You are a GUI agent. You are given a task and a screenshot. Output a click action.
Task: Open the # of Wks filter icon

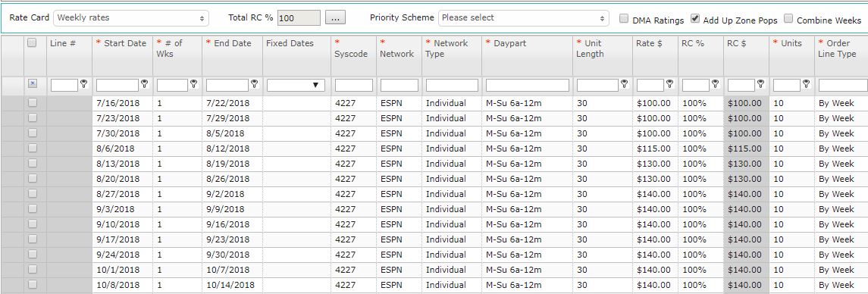tap(194, 84)
